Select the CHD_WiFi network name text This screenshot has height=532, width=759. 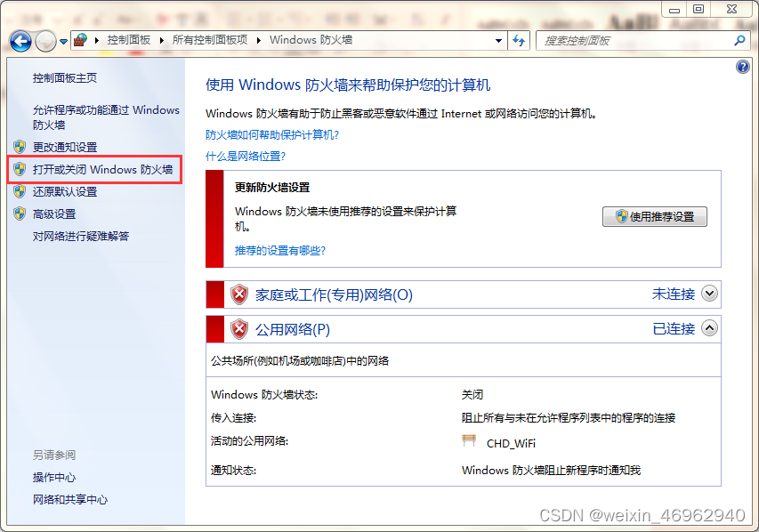tap(511, 443)
